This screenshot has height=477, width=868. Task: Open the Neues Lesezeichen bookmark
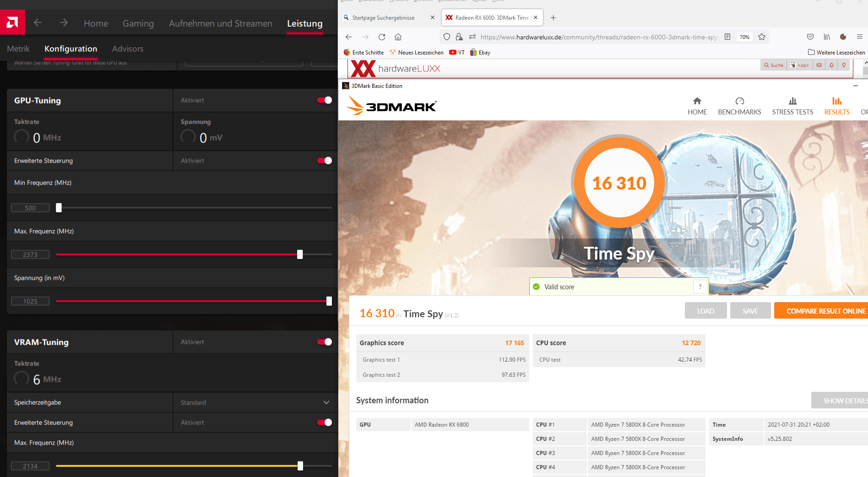pos(417,53)
